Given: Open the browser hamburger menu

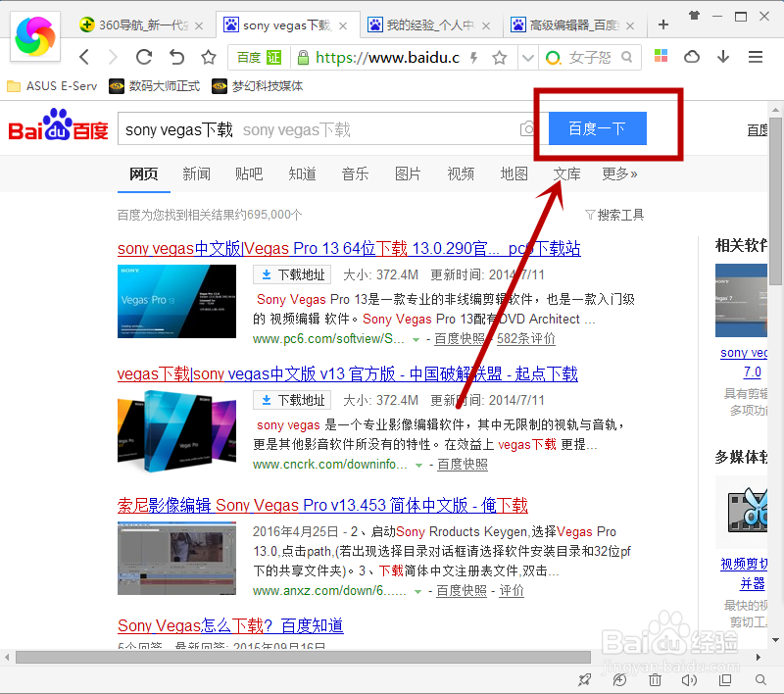Looking at the screenshot, I should tap(756, 57).
